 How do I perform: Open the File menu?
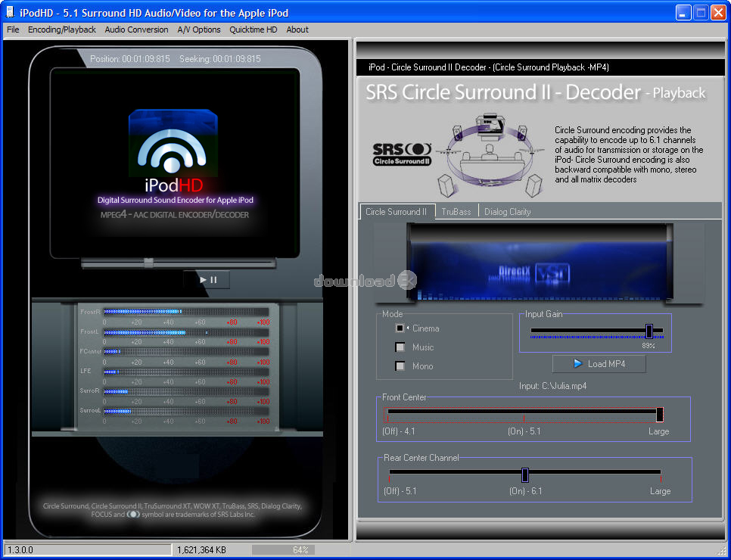[13, 30]
